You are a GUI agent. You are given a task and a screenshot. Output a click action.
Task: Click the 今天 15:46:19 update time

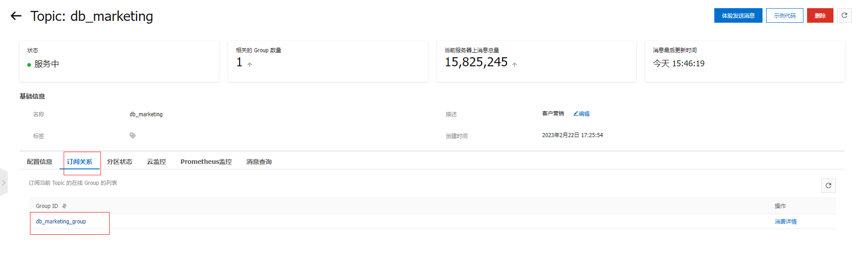[679, 64]
